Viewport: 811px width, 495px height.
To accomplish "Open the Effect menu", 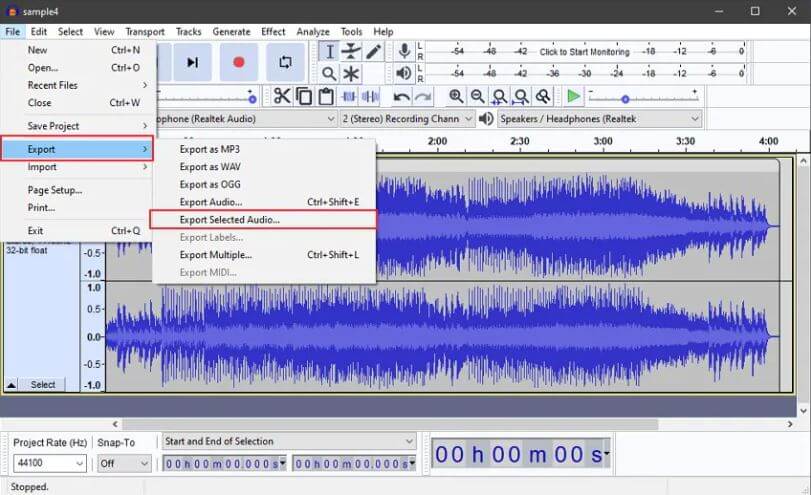I will pos(273,32).
